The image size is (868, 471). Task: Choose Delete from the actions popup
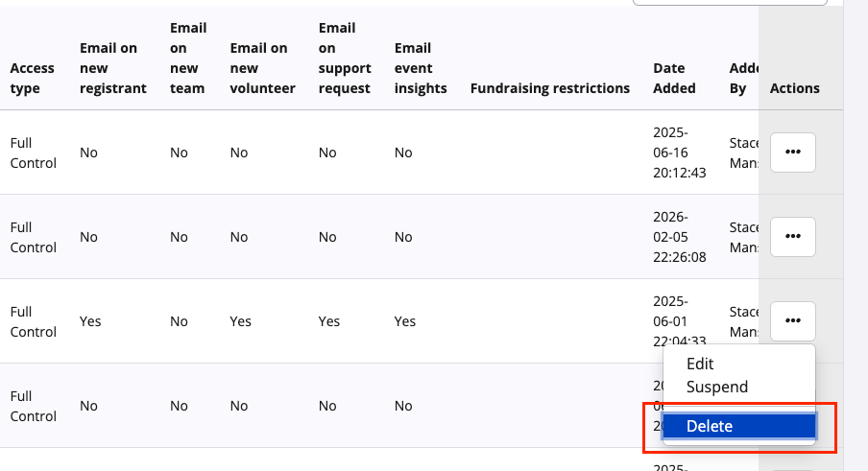[x=739, y=426]
